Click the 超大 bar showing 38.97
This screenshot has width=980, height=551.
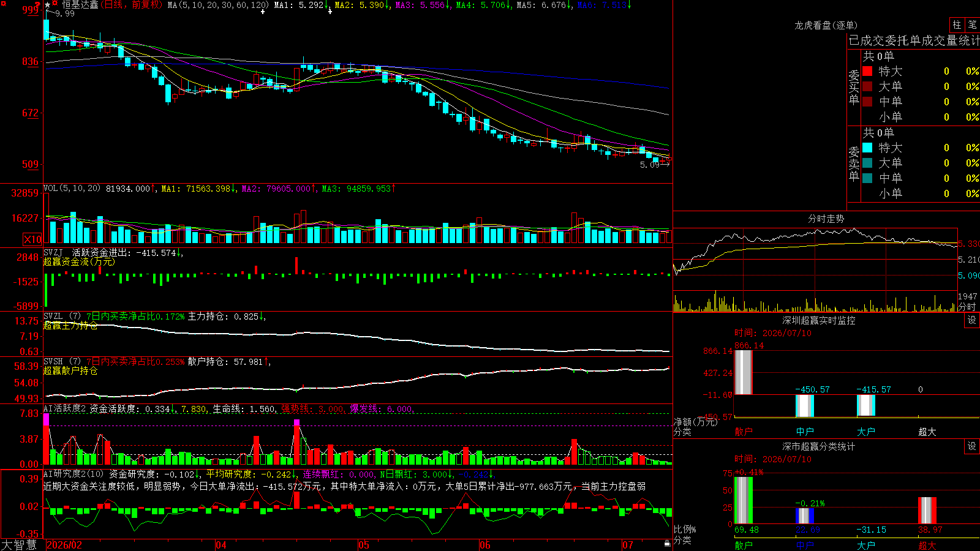coord(927,511)
